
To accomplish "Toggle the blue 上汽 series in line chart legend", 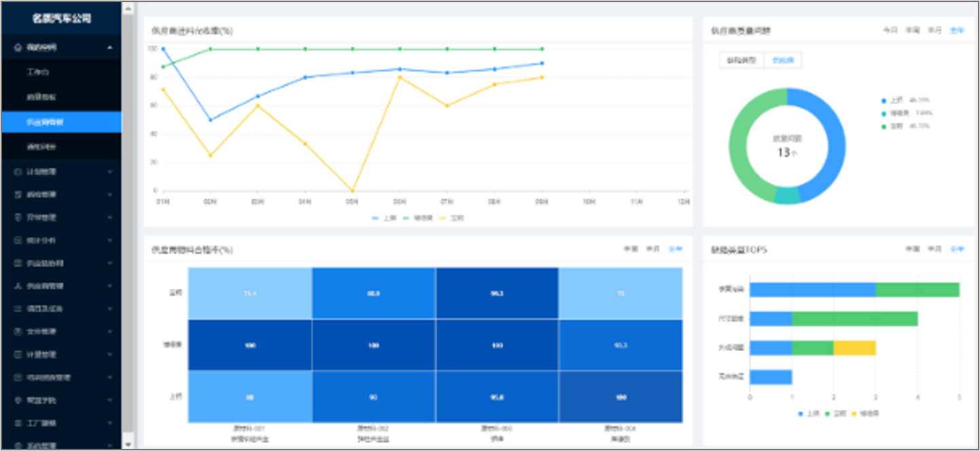I will coord(384,218).
